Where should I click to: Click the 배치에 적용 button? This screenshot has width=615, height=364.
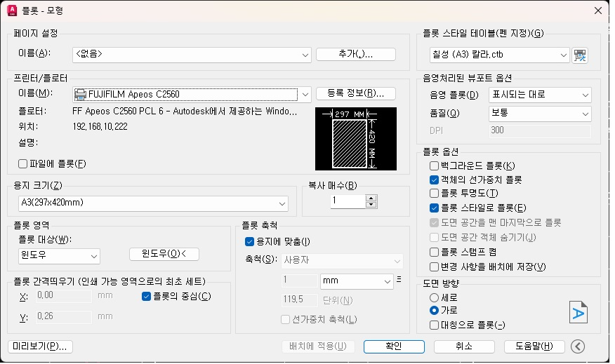[x=318, y=346]
